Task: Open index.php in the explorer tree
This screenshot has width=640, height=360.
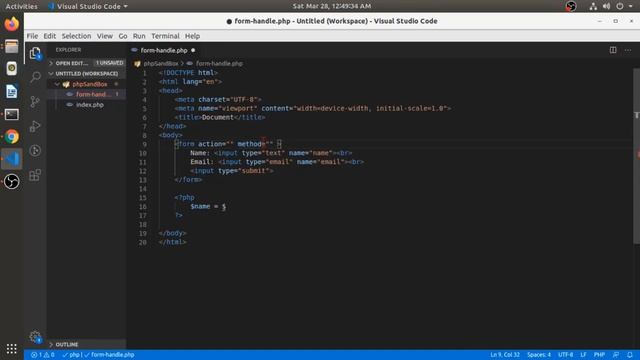Action: point(90,105)
